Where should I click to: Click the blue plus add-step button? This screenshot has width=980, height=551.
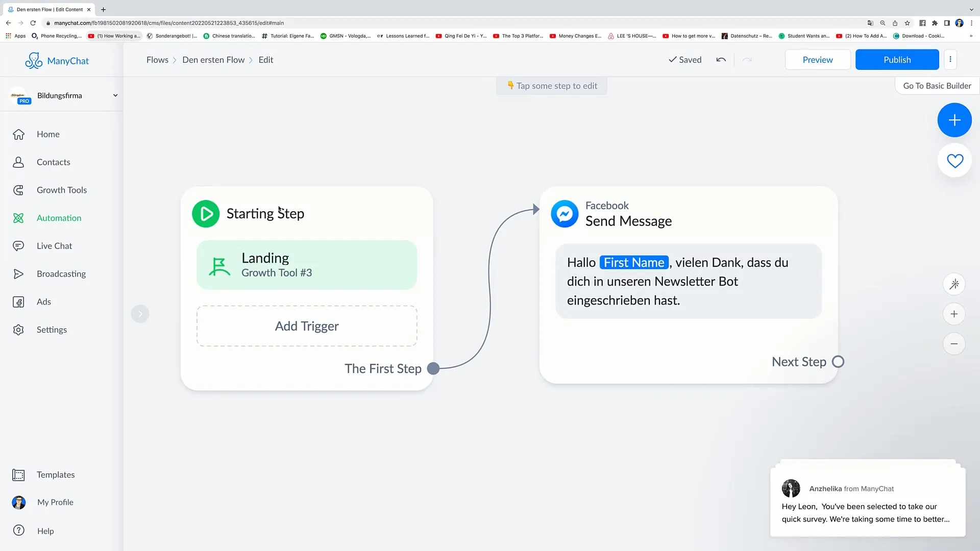click(954, 120)
